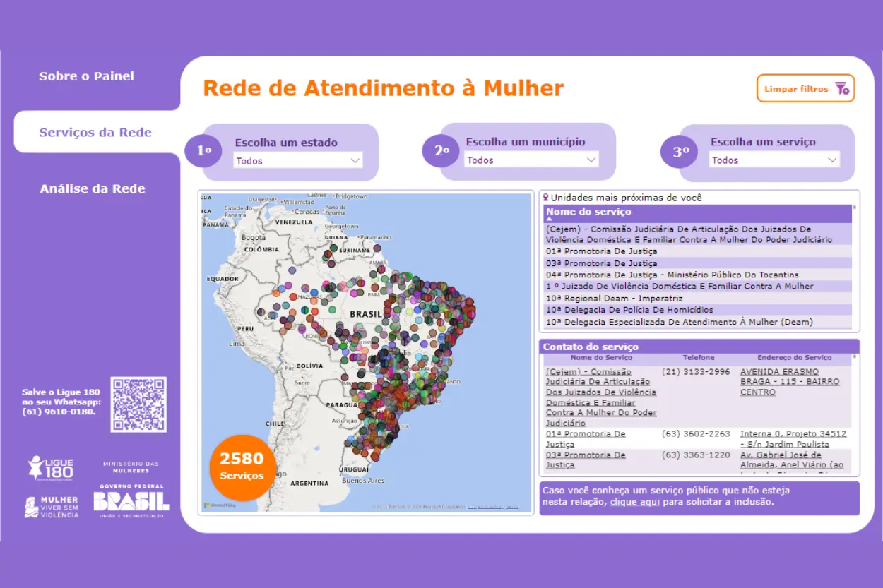Open the 03ª Promotoria De Justiça contact link
The image size is (883, 588).
(586, 460)
